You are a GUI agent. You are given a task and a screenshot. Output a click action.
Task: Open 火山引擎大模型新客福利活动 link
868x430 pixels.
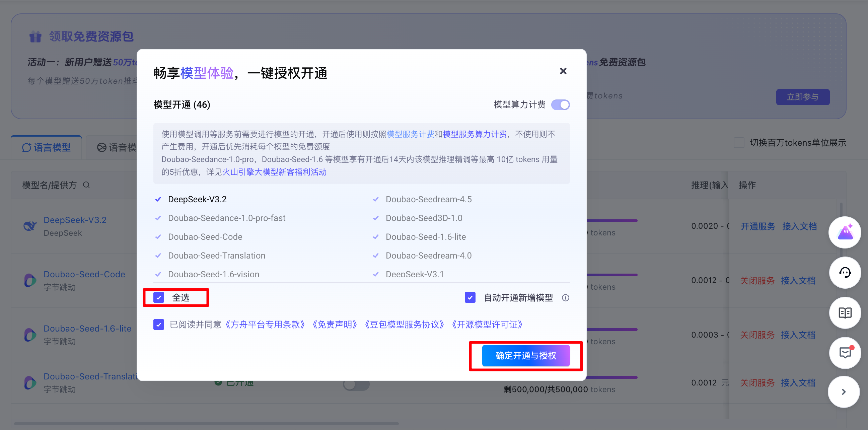274,172
